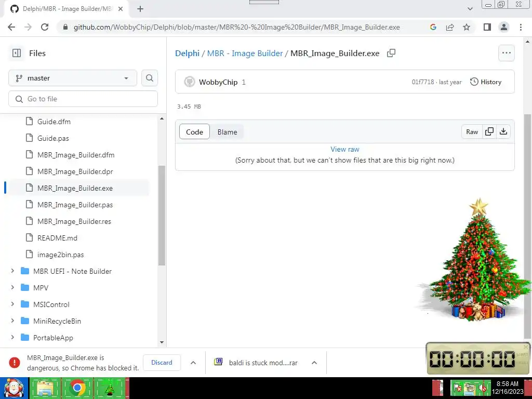Expand the MSIControl folder

pyautogui.click(x=12, y=304)
